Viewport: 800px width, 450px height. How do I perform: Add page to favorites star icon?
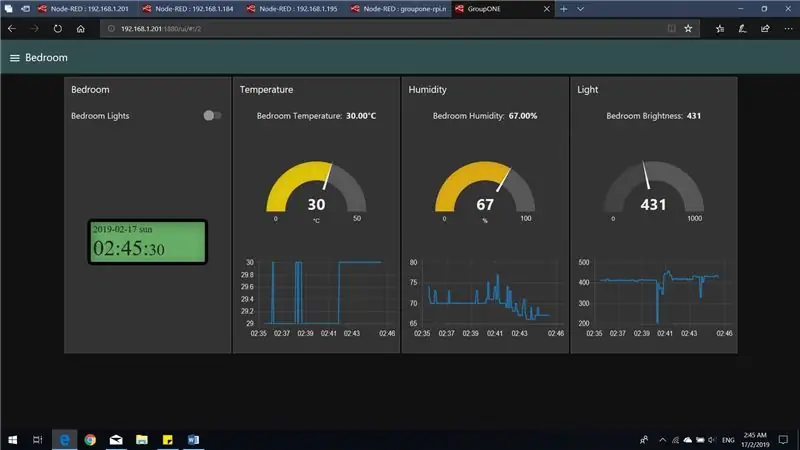[688, 29]
